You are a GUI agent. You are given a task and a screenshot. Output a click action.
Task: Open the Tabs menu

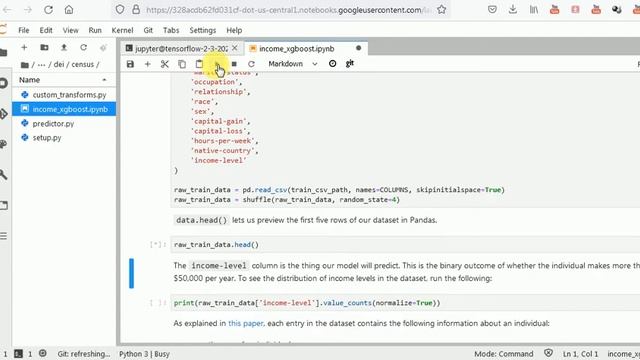[x=171, y=30]
